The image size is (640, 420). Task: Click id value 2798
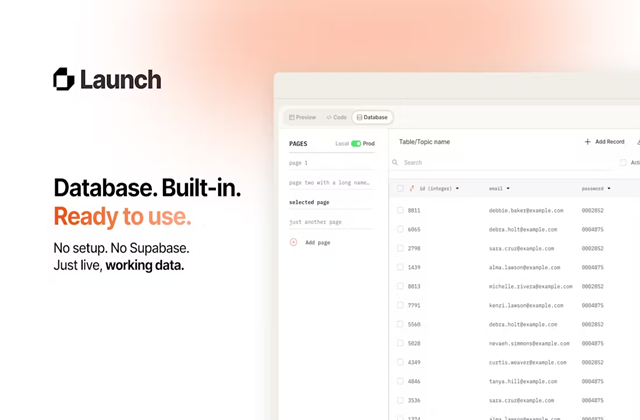coord(414,248)
